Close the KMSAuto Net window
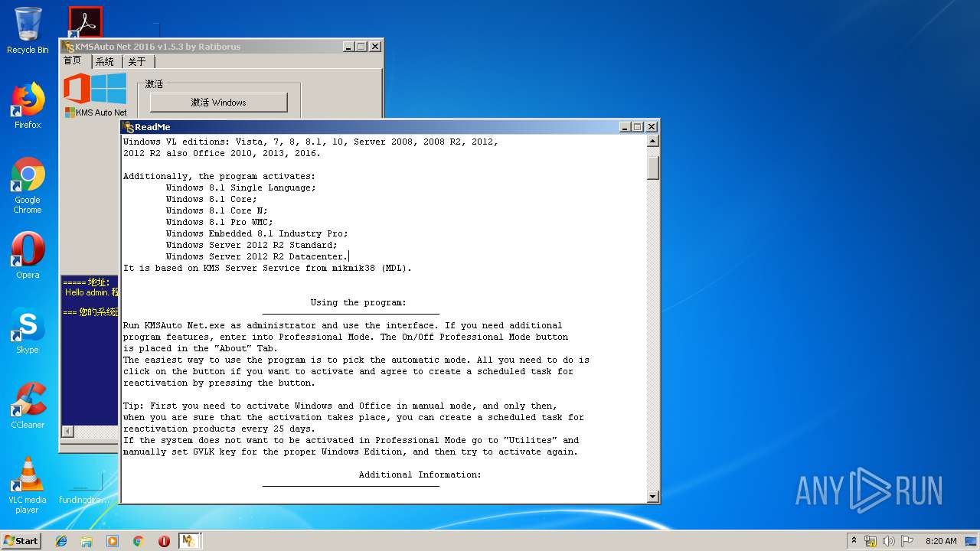The width and height of the screenshot is (980, 551). tap(375, 47)
